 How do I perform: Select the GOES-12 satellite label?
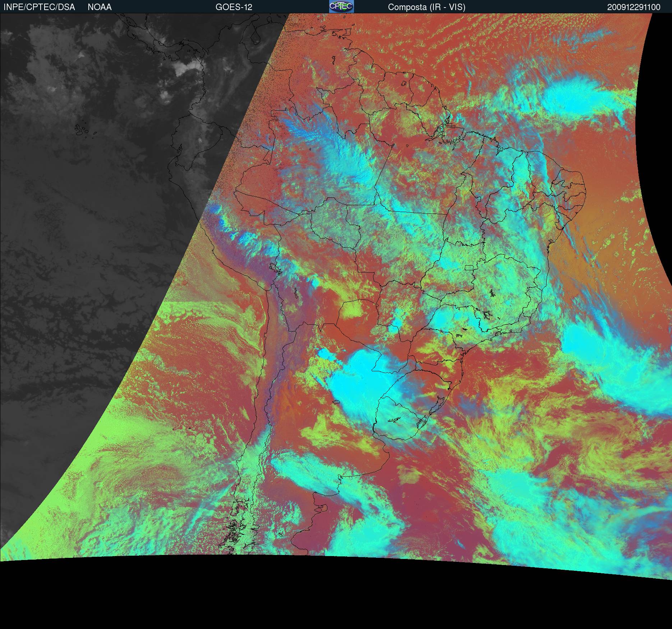click(x=234, y=7)
